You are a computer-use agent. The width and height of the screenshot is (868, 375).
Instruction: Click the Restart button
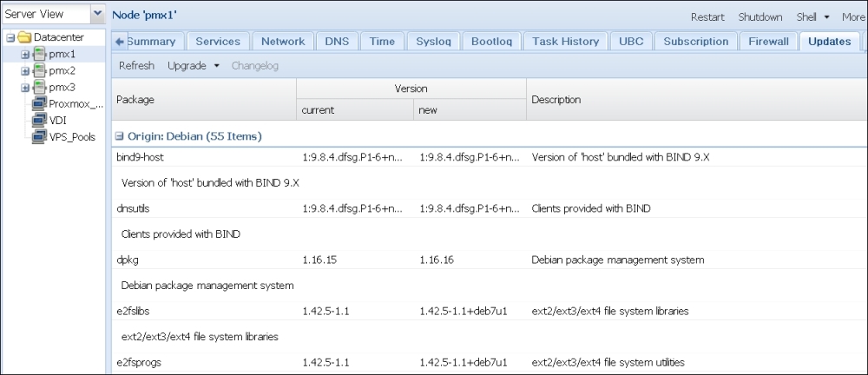coord(707,17)
